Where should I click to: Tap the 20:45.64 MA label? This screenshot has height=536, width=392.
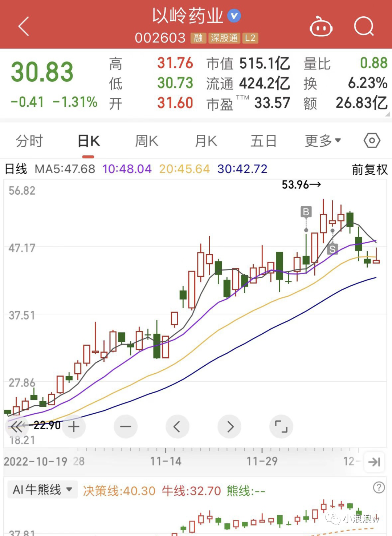(x=184, y=169)
